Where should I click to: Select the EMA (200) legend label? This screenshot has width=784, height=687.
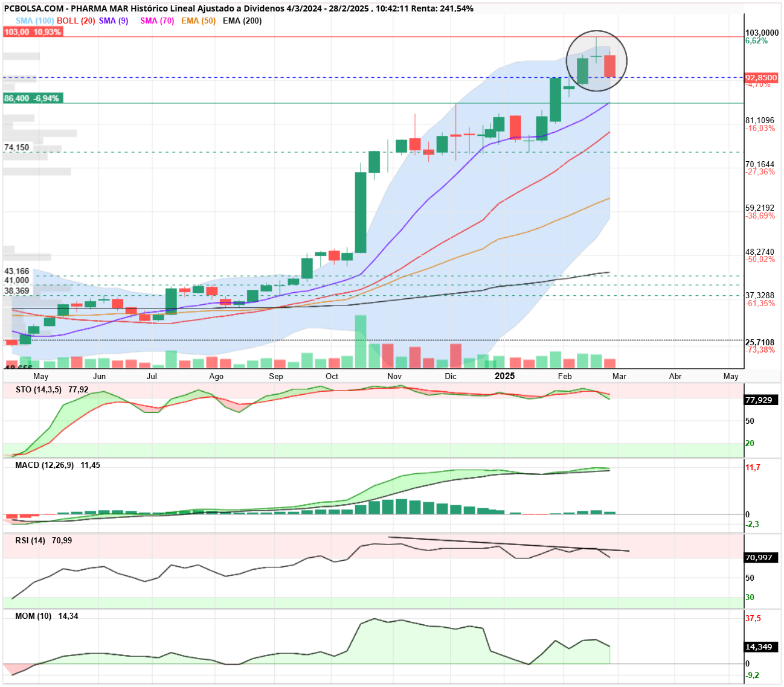pyautogui.click(x=242, y=21)
